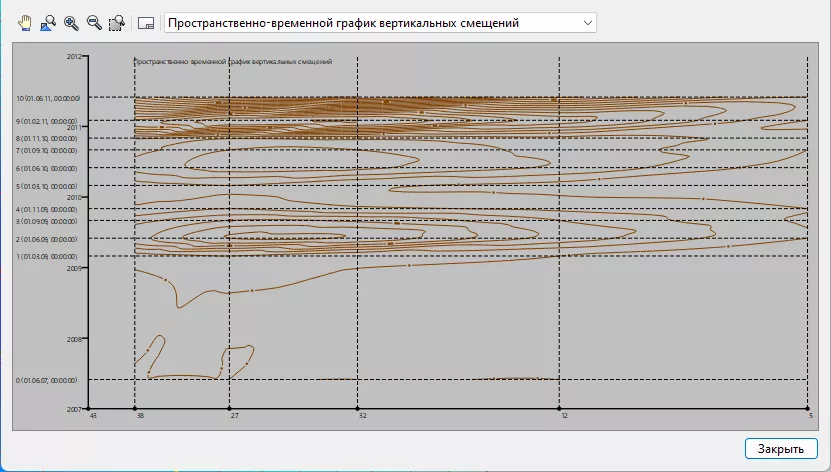
Task: Select point 12 on horizontal axis
Action: pyautogui.click(x=564, y=415)
